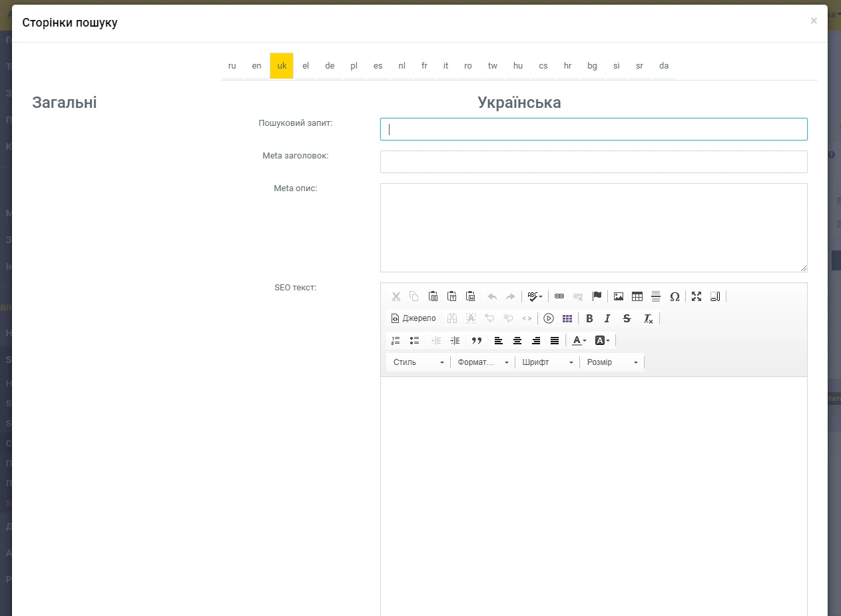Screen dimensions: 841x616
Task: Maximize the editor with the fullscreen icon
Action: (697, 296)
